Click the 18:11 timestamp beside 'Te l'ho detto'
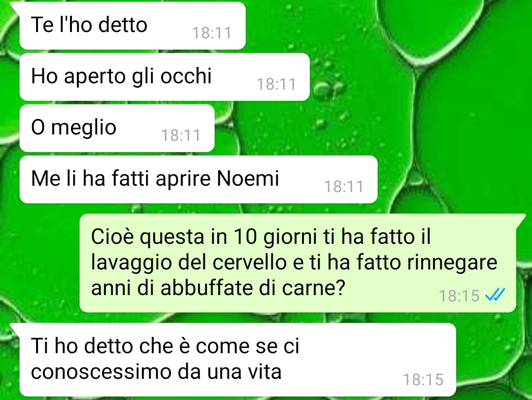 pos(212,33)
